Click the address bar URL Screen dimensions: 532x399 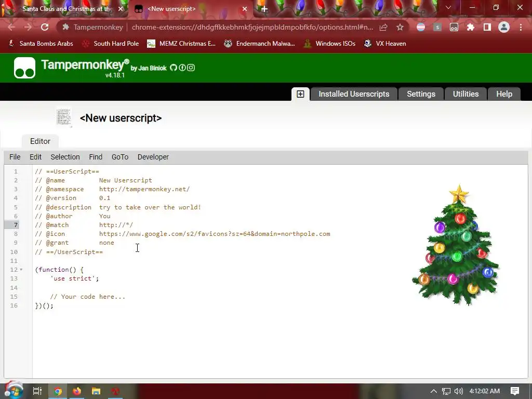tap(252, 27)
